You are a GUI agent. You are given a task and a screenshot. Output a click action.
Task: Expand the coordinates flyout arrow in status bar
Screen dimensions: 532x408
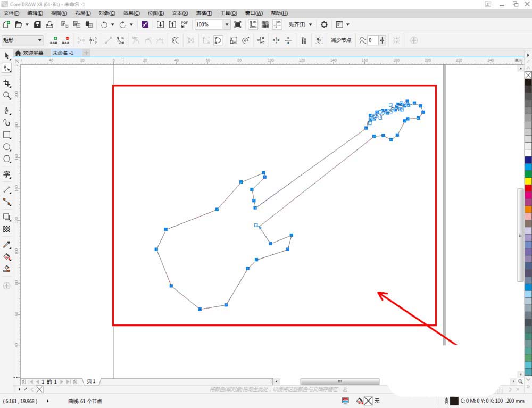(47, 401)
